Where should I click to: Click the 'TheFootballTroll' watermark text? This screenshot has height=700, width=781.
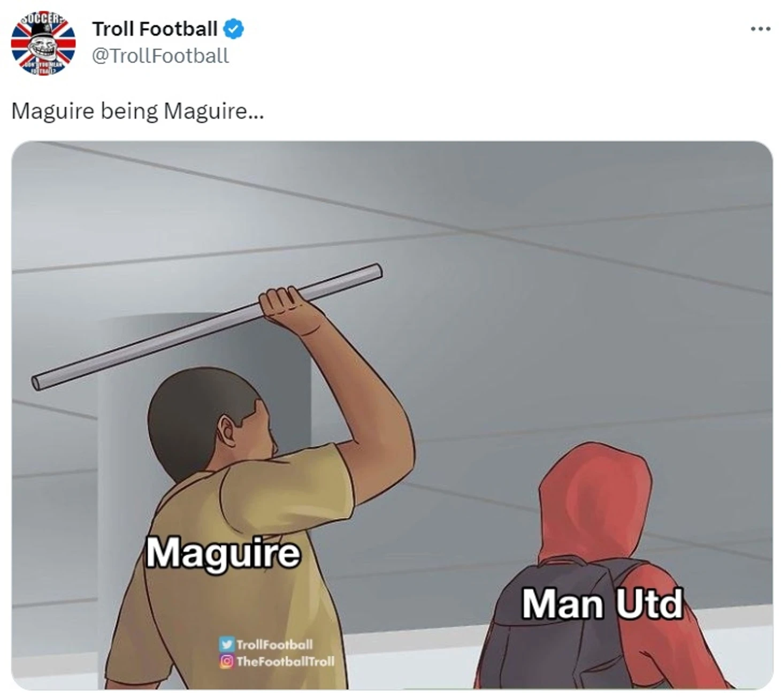pos(285,661)
